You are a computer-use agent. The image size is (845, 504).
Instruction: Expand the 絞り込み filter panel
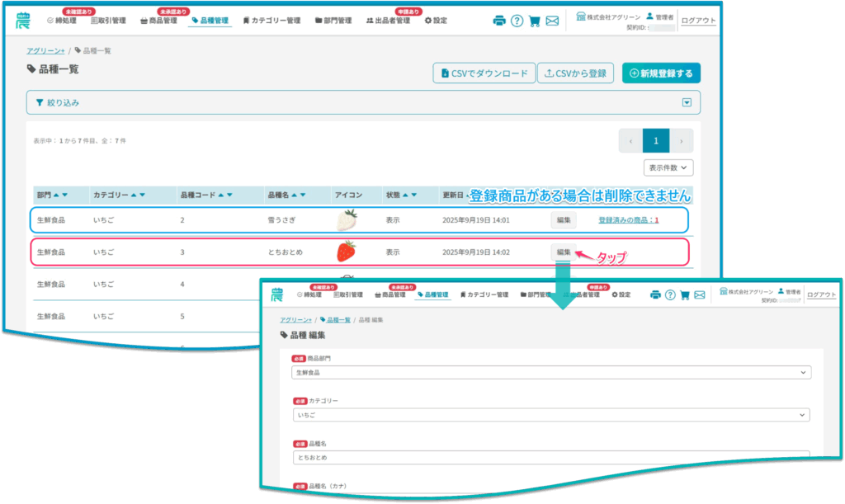[686, 102]
